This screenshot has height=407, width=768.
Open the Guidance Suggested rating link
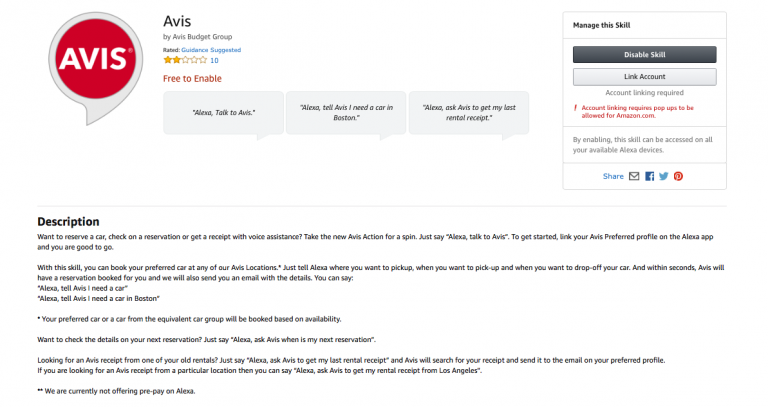pos(212,49)
